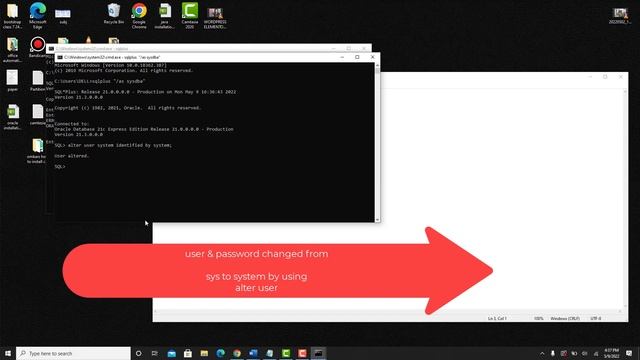Open Mail app from the taskbar
This screenshot has width=640, height=360.
tap(171, 353)
